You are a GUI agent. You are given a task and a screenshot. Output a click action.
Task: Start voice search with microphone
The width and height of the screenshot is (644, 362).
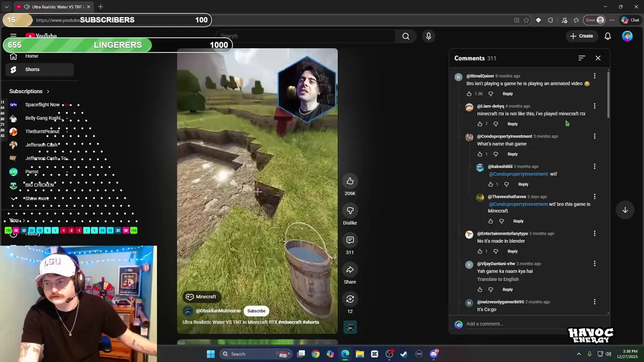coord(428,36)
